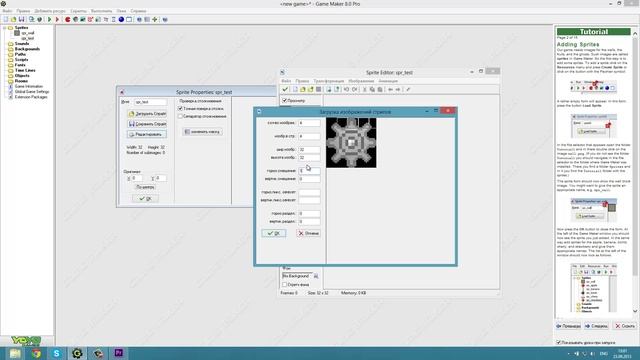Open the Справка menu
The height and width of the screenshot is (360, 640).
(138, 11)
